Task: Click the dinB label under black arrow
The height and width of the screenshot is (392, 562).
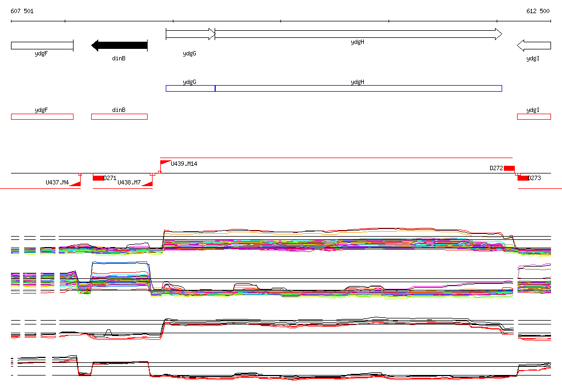Action: tap(119, 58)
